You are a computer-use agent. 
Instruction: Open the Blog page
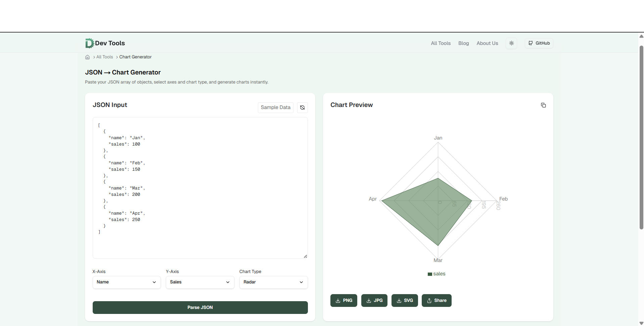(x=463, y=43)
